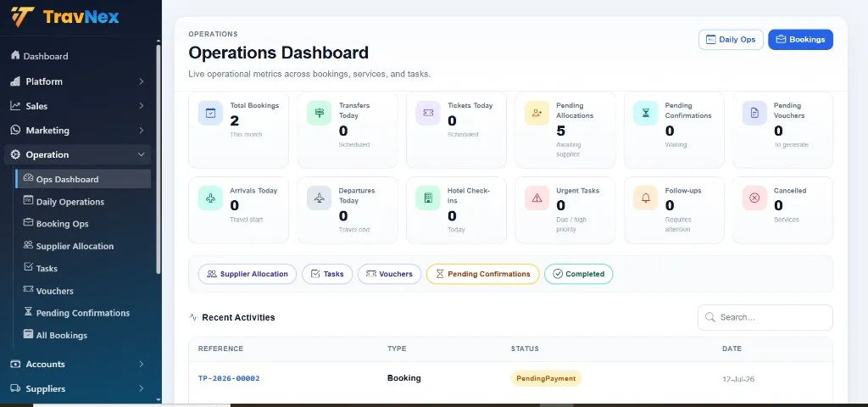Click the Platform bar chart icon
This screenshot has height=407, width=868.
pos(15,81)
